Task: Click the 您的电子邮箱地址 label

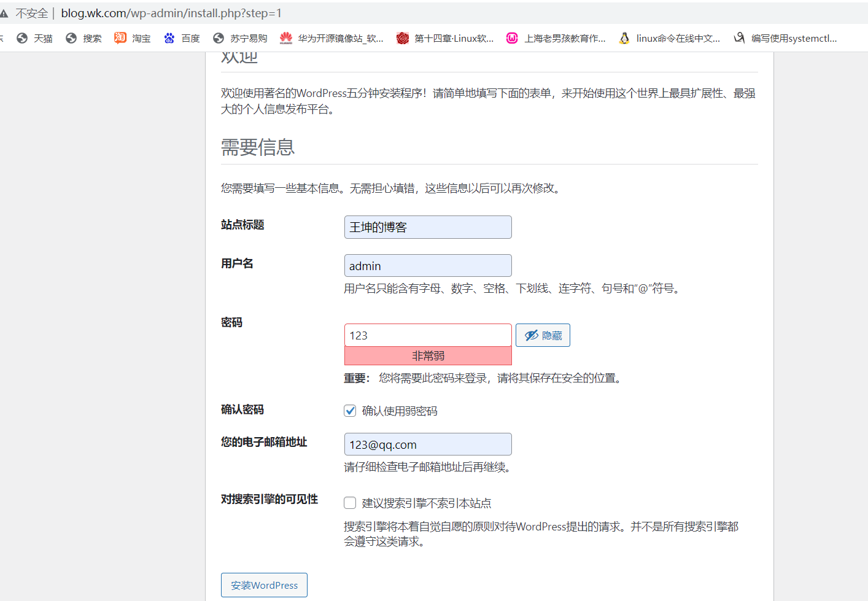Action: pos(264,442)
